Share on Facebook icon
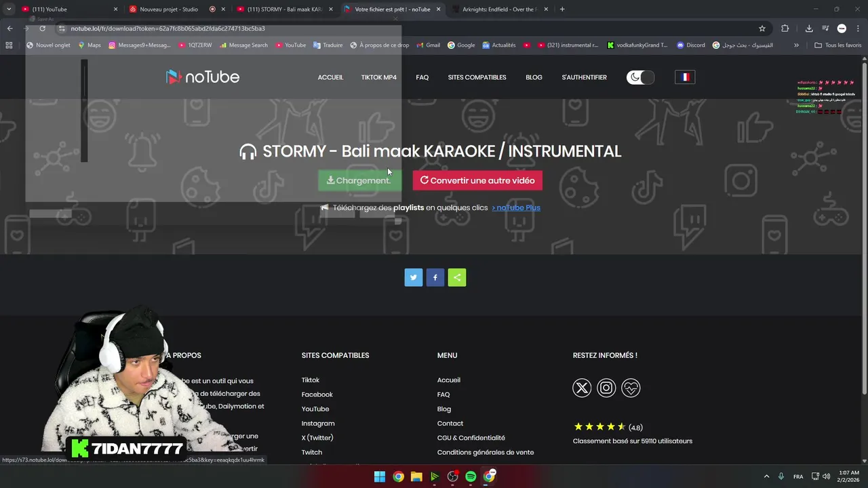This screenshot has width=868, height=488. click(x=435, y=277)
